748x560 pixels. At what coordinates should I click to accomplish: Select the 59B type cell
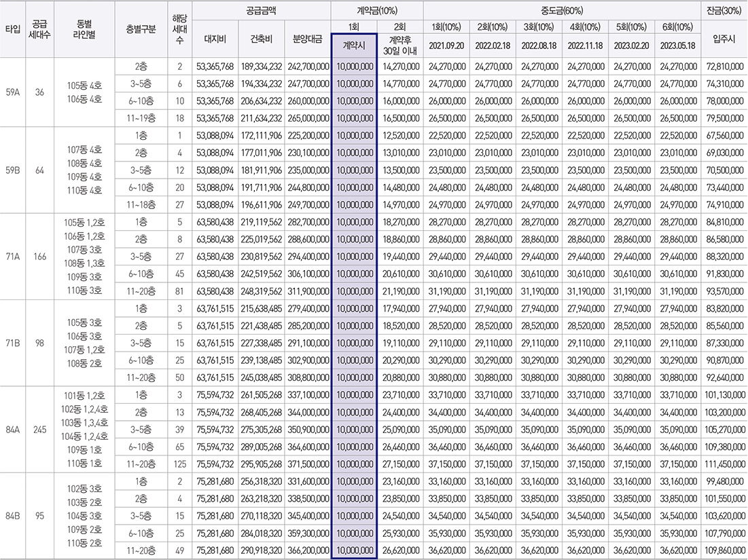tap(13, 170)
